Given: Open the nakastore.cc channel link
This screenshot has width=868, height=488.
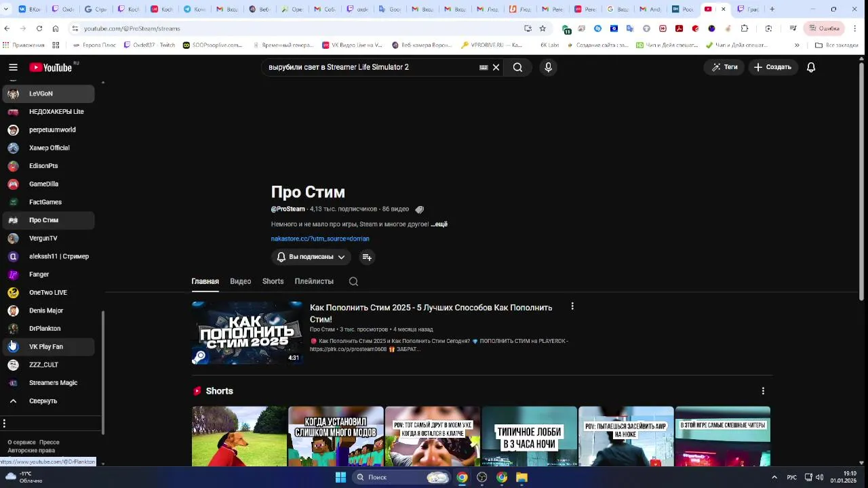Looking at the screenshot, I should coord(320,239).
